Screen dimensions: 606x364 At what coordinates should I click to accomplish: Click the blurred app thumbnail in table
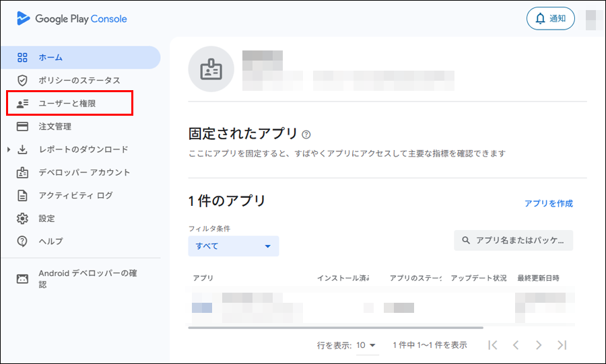(x=202, y=307)
